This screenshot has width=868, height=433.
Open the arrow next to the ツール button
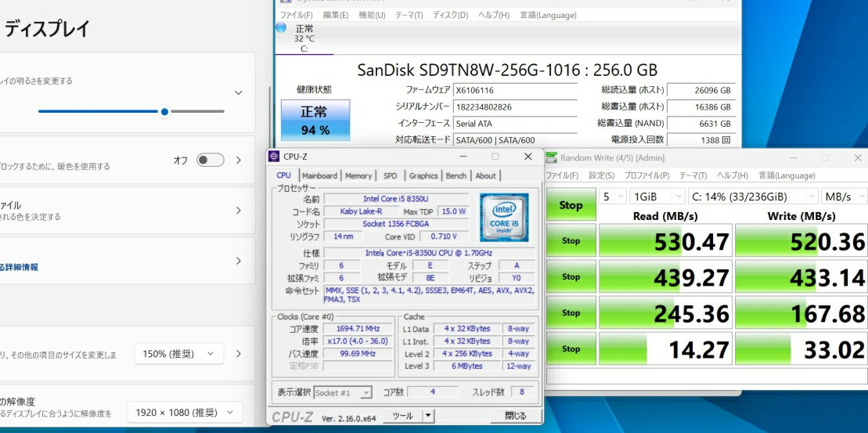tap(429, 416)
